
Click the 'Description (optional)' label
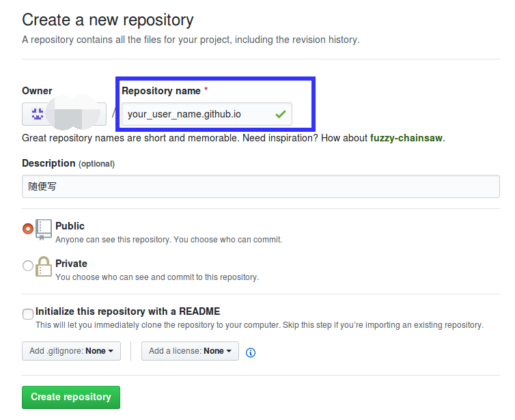(68, 163)
